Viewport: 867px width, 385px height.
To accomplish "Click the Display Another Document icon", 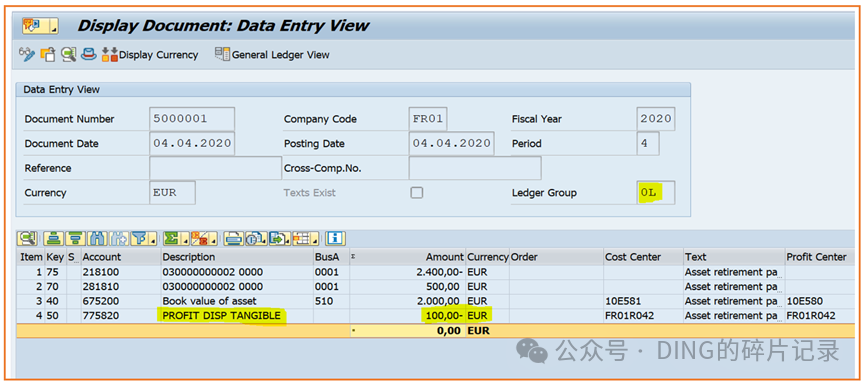I will coord(49,54).
